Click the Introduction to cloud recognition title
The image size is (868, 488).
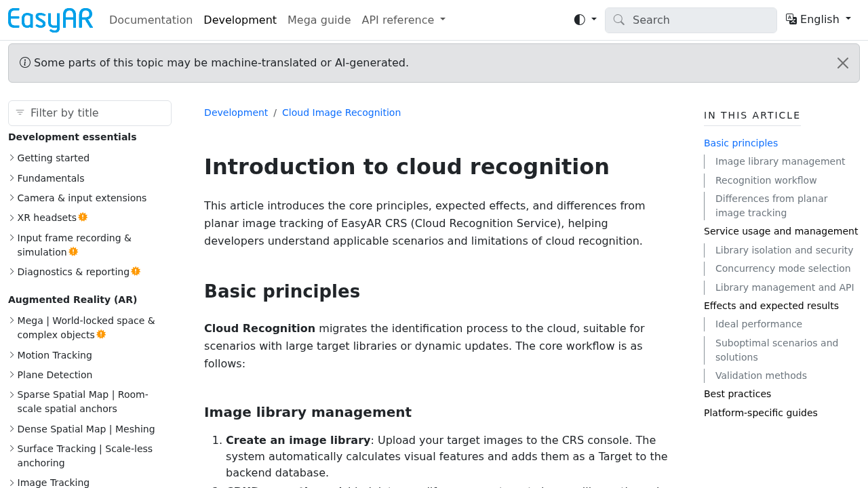pyautogui.click(x=407, y=167)
